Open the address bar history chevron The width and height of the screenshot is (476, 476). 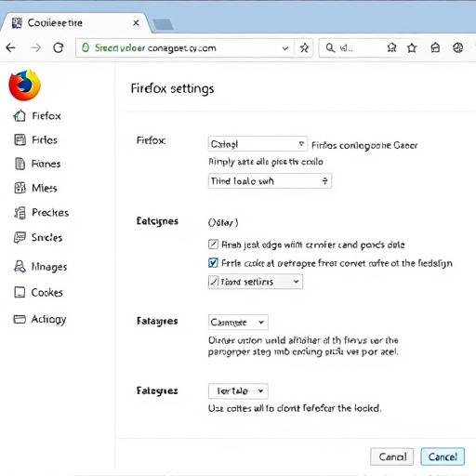point(285,48)
